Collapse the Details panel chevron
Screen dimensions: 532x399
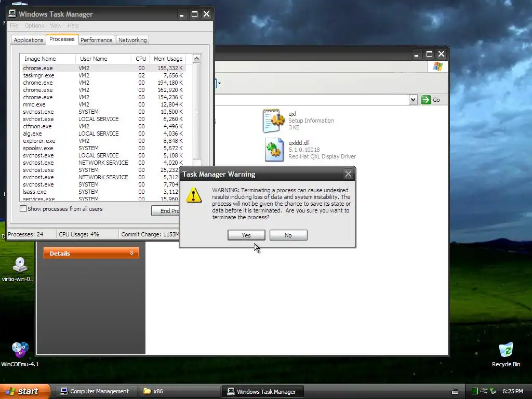click(x=131, y=253)
